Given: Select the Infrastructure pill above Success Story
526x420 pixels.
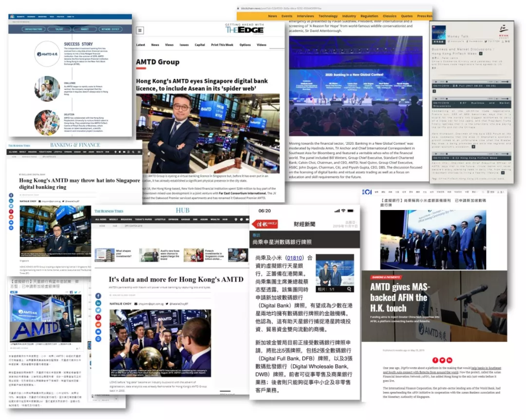Looking at the screenshot, I should [34, 29].
